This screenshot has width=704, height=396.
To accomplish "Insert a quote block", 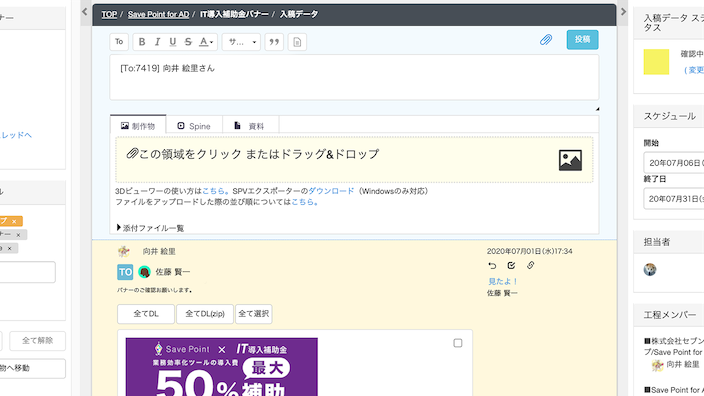I will click(274, 42).
